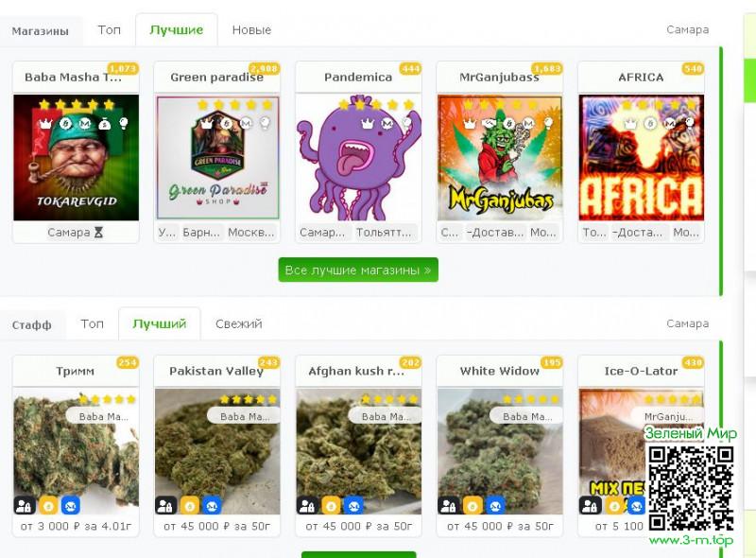Click the money bag icon on Baba Masha card

(104, 124)
